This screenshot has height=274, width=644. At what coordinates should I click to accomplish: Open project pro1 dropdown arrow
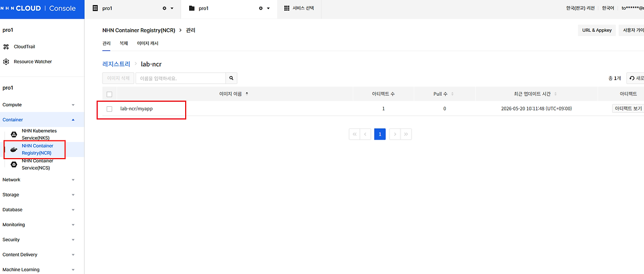pyautogui.click(x=269, y=9)
